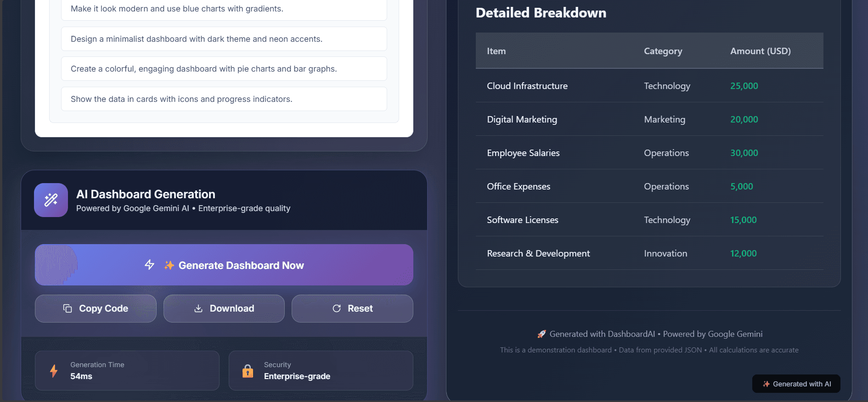The height and width of the screenshot is (402, 868).
Task: Click the Cloud Infrastructure row item
Action: tap(527, 86)
